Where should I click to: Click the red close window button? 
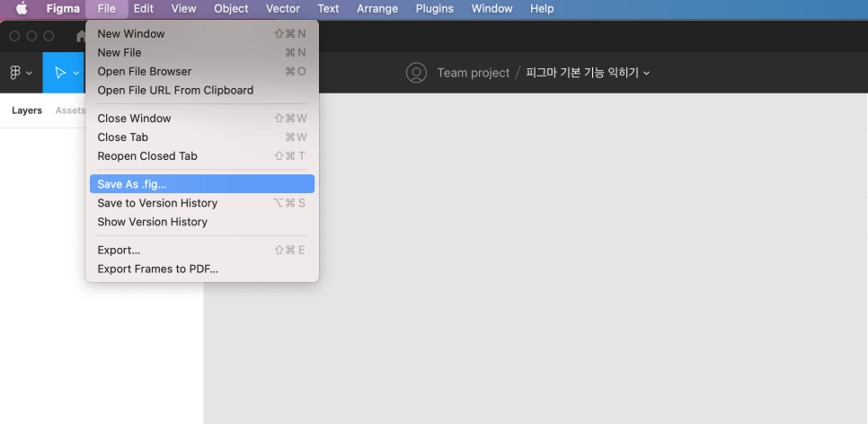tap(14, 36)
